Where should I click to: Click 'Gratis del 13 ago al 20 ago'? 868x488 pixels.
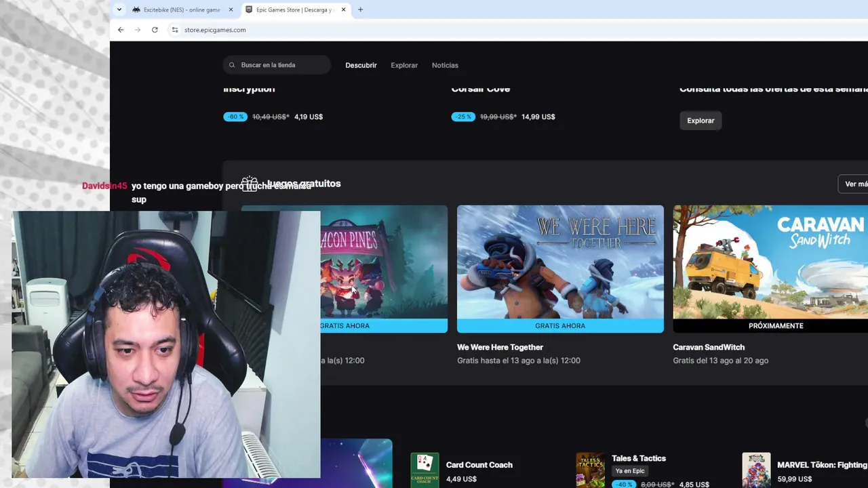point(721,361)
